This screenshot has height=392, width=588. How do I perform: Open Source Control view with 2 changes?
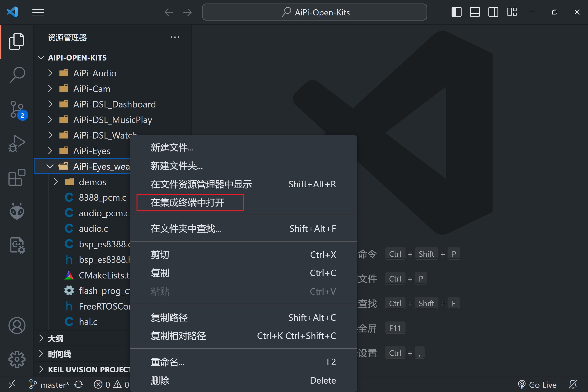[17, 110]
